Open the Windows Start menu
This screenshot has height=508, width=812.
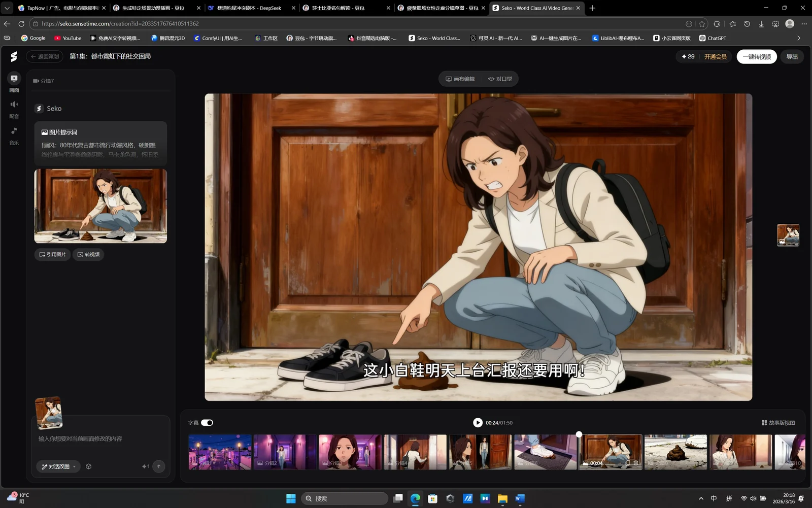(x=291, y=498)
